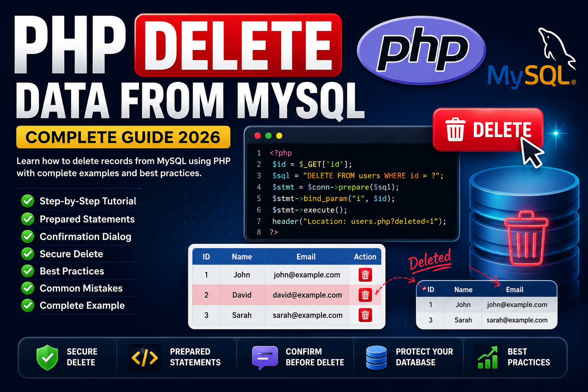
Task: Click the orange code brackets icon
Action: click(145, 358)
